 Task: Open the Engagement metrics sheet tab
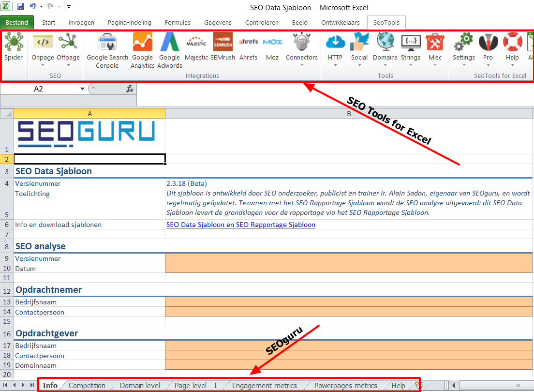coord(265,386)
